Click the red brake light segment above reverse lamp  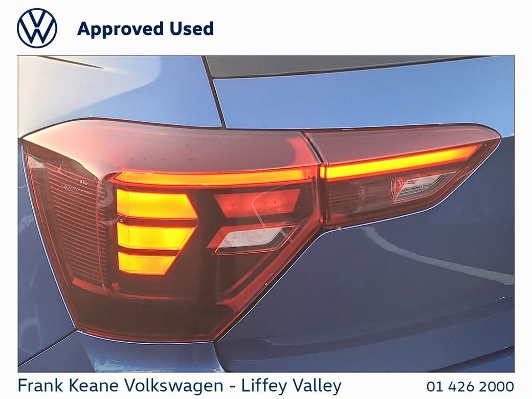[x=258, y=203]
